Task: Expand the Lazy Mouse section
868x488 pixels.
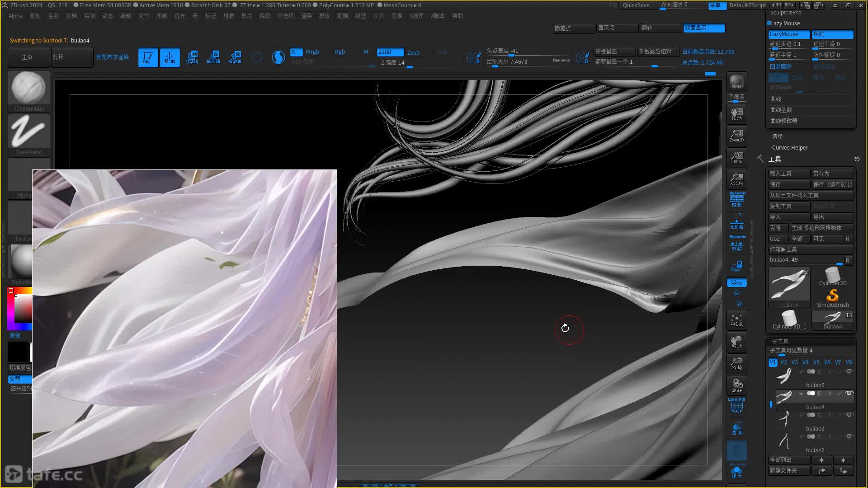Action: [x=785, y=23]
